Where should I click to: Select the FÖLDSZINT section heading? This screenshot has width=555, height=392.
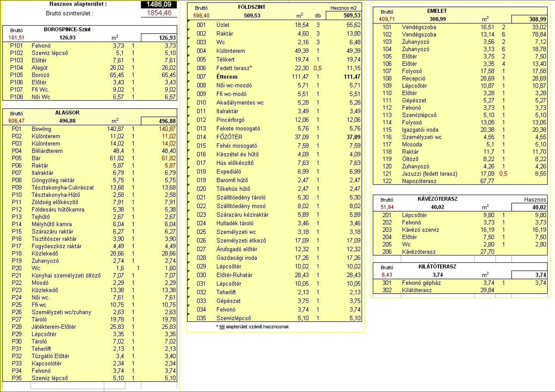(x=252, y=7)
